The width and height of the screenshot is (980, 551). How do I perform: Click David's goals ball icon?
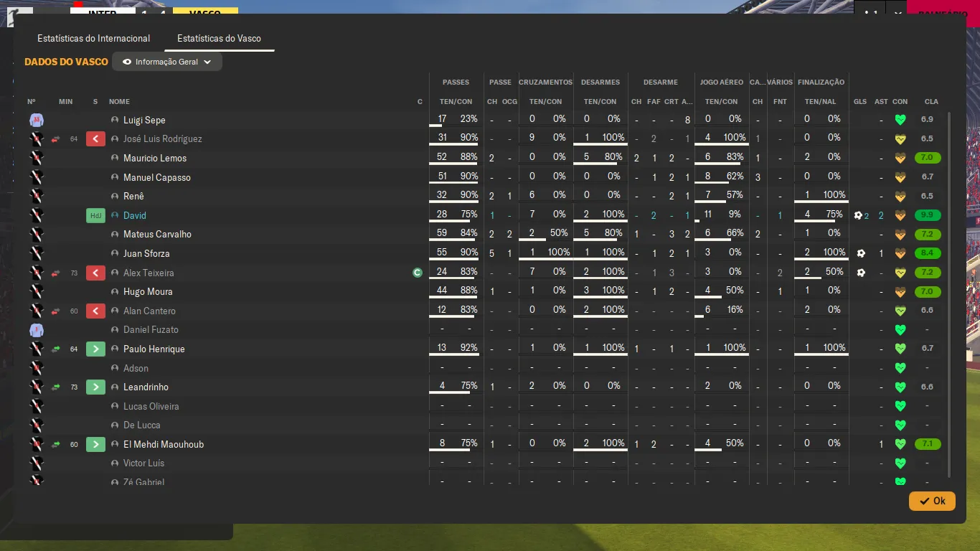[x=858, y=215]
